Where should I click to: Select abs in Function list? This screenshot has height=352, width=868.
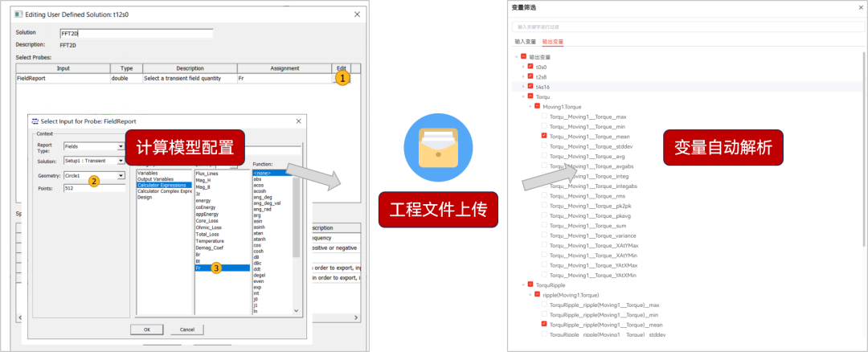[x=257, y=179]
